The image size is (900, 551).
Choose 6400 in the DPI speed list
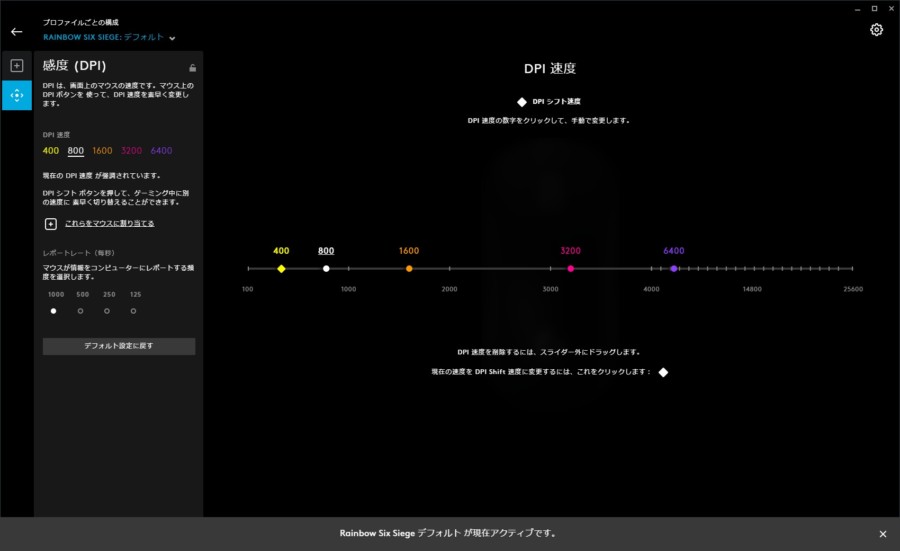(161, 151)
